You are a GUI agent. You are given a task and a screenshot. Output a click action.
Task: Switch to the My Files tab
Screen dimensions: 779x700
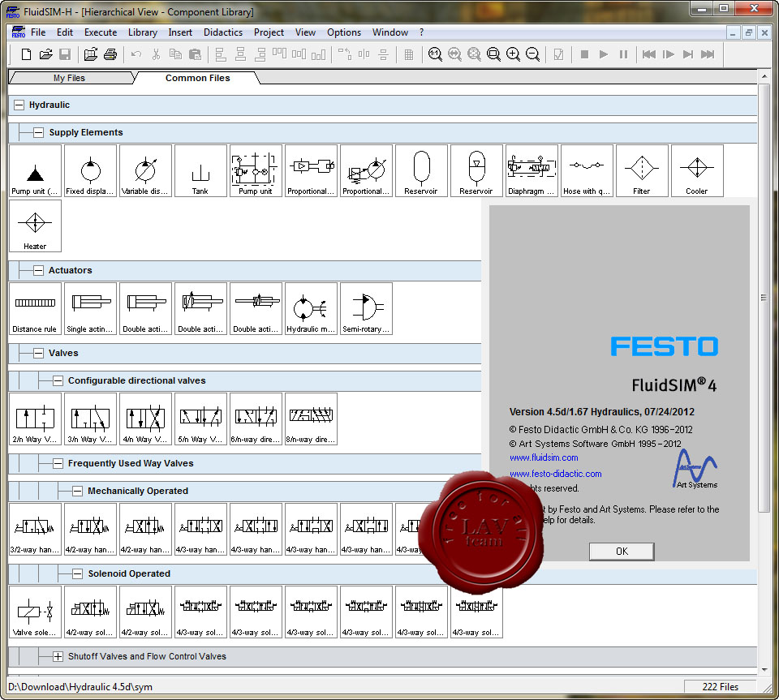tap(70, 78)
